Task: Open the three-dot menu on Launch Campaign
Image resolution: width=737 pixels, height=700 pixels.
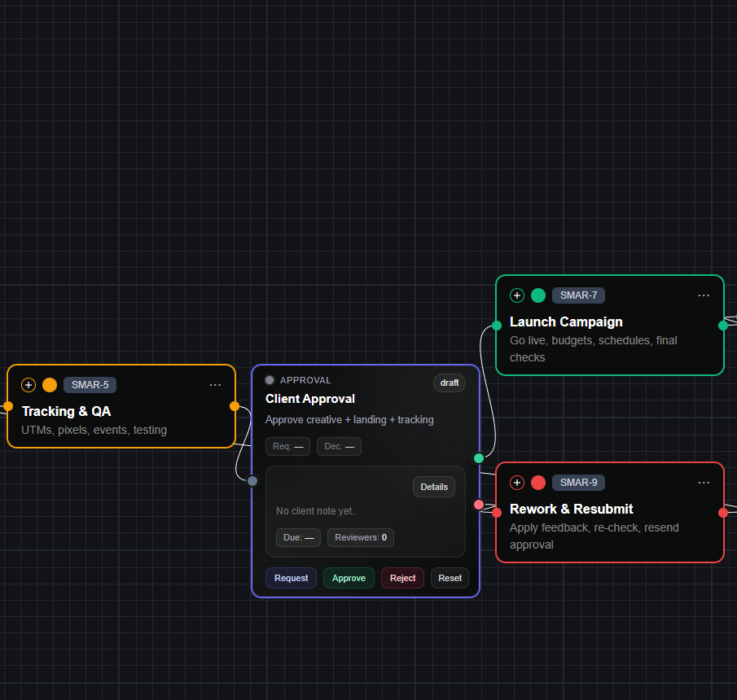Action: 704,295
